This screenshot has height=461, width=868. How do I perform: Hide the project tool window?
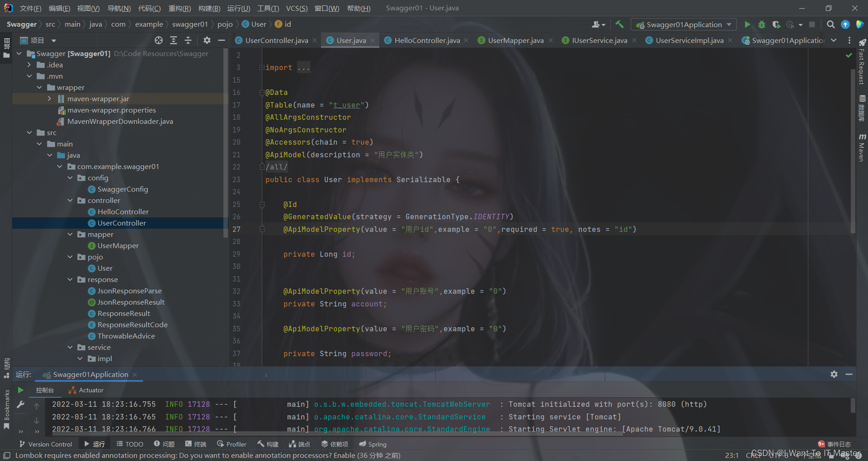point(222,40)
